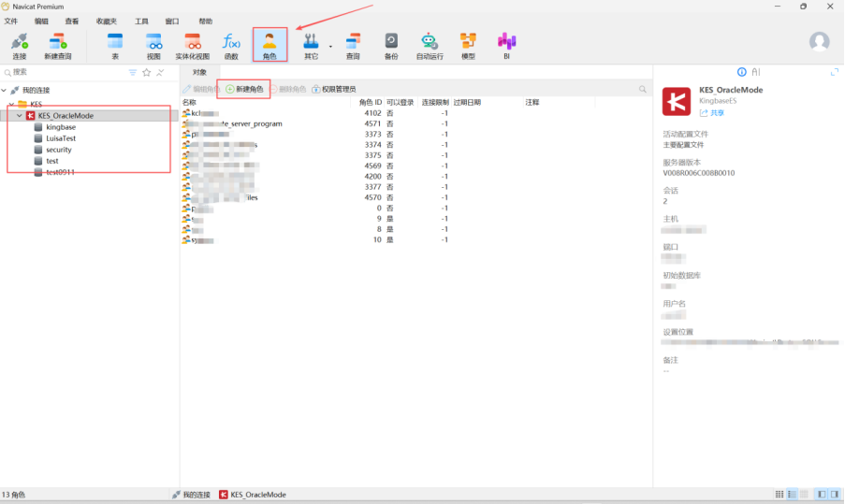The height and width of the screenshot is (504, 845).
Task: Open the BI toolbar icon
Action: [x=506, y=44]
